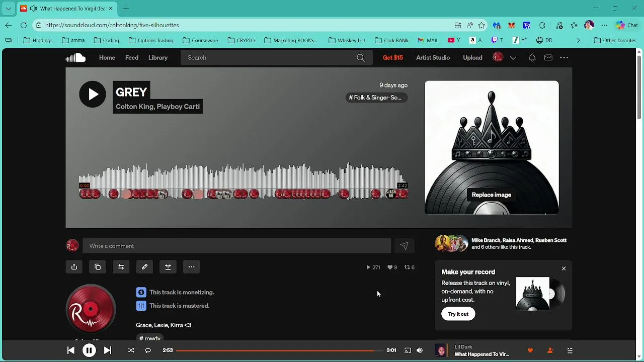The image size is (644, 362).
Task: Click the profile avatar in header
Action: pos(498,58)
